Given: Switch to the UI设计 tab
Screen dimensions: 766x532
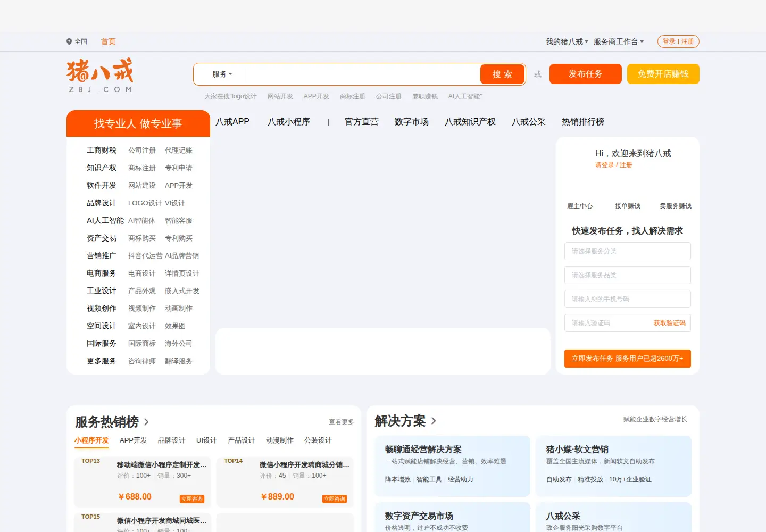Looking at the screenshot, I should pyautogui.click(x=206, y=440).
